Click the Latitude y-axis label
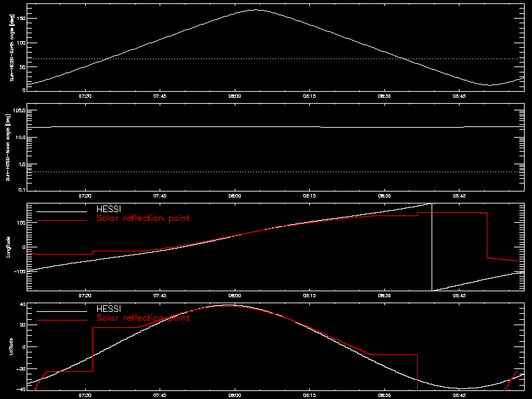The width and height of the screenshot is (532, 399). click(x=11, y=346)
